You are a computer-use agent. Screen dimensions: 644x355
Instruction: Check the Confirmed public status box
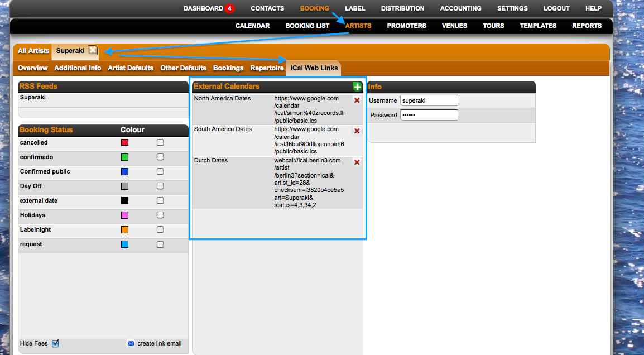pos(160,171)
